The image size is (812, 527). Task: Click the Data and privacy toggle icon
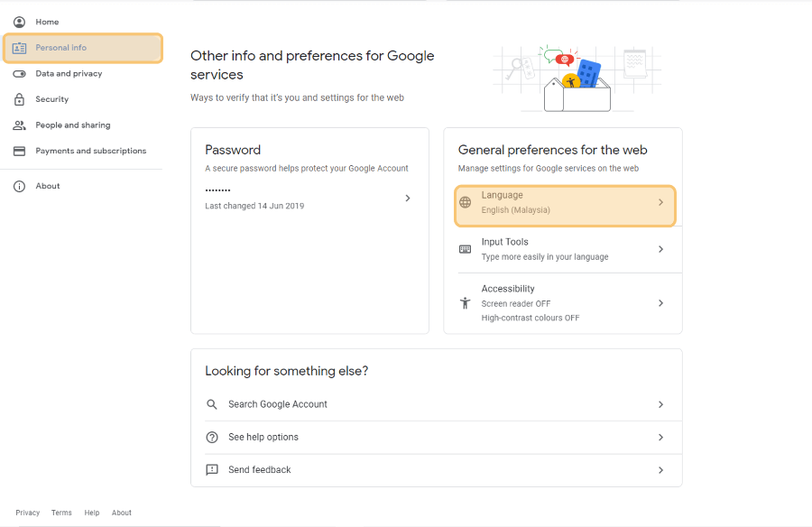[19, 74]
